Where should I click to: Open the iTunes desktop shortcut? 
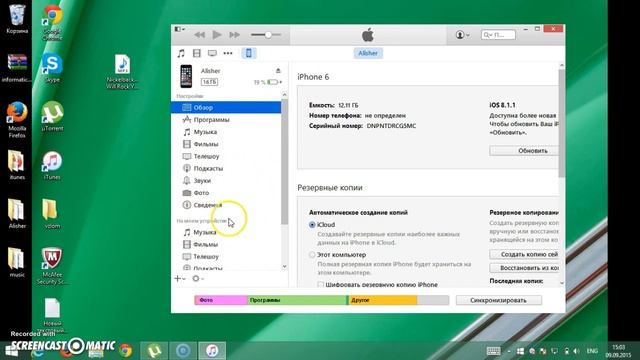click(x=52, y=165)
